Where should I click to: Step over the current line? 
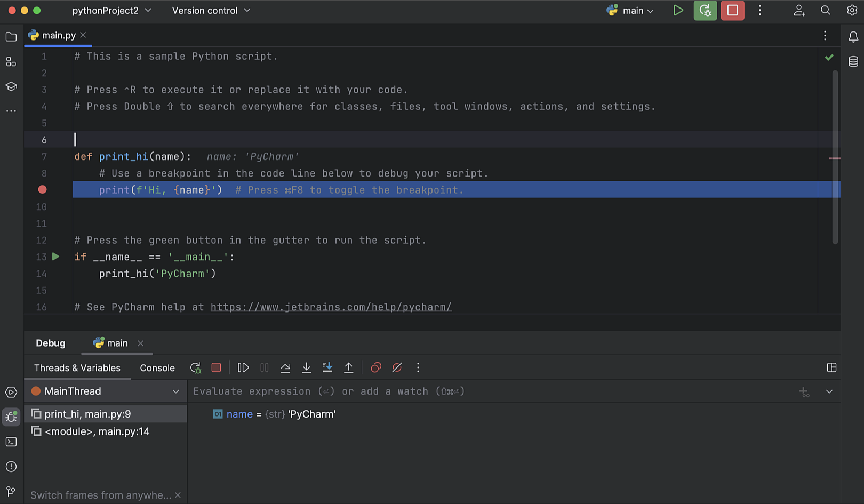tap(285, 367)
